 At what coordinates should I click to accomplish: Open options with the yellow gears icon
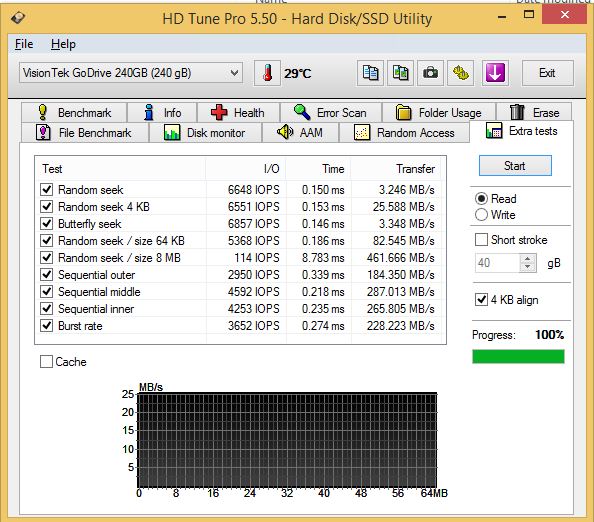pyautogui.click(x=460, y=73)
